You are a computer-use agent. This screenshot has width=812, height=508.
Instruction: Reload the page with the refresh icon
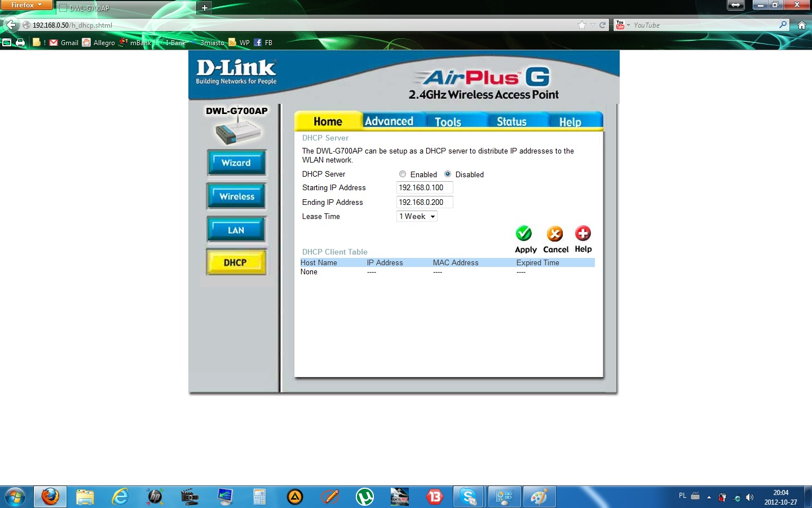pyautogui.click(x=602, y=25)
